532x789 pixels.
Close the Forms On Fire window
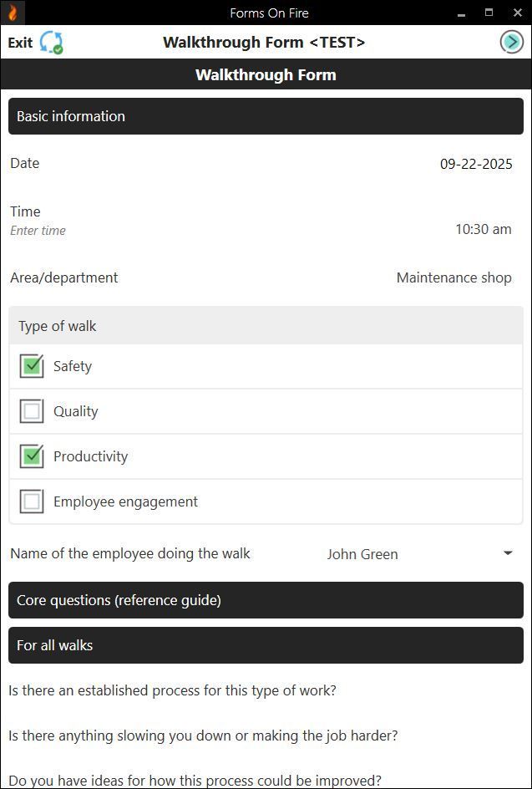516,13
